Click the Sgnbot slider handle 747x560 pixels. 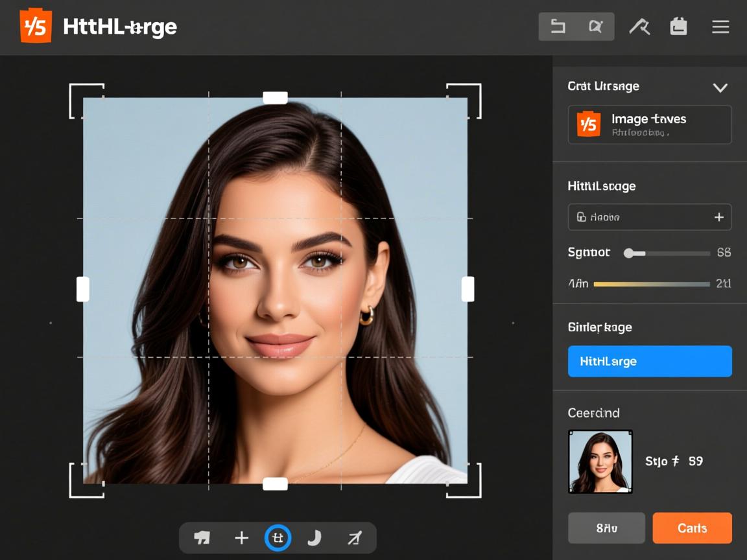(x=628, y=253)
